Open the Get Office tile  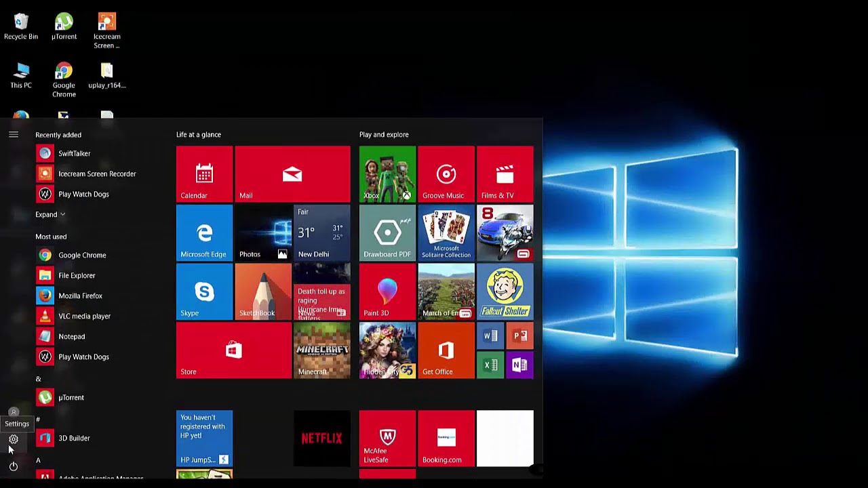click(x=446, y=350)
